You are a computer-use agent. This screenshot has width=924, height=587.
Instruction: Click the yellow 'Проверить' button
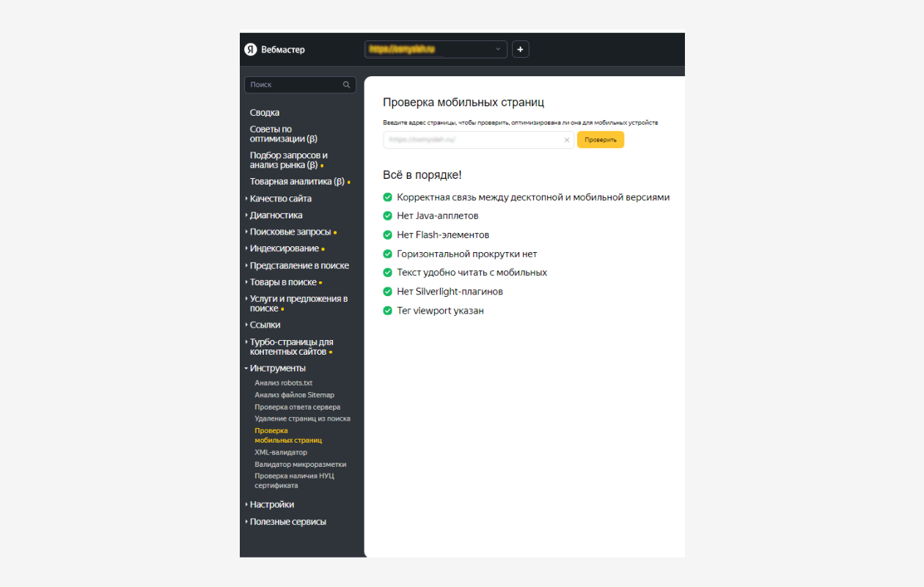tap(601, 140)
